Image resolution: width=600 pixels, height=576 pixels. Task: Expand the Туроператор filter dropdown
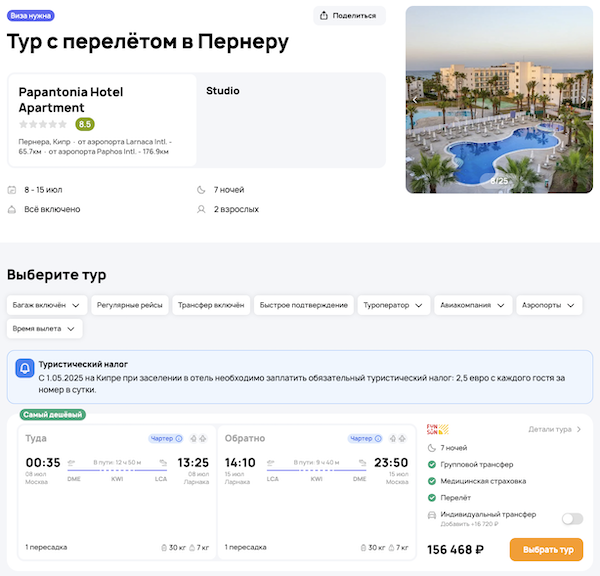394,304
